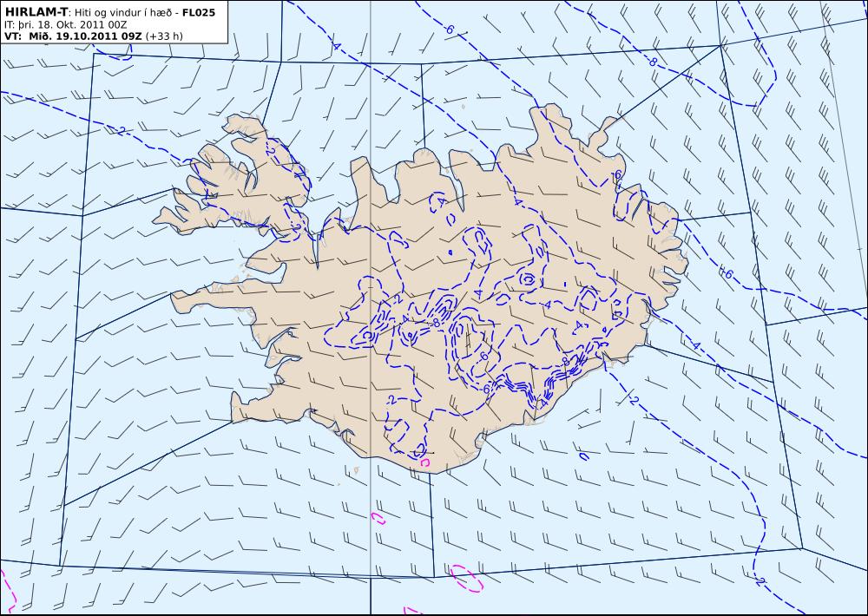
Task: Click the HIRLAM-T model title
Action: (36, 11)
